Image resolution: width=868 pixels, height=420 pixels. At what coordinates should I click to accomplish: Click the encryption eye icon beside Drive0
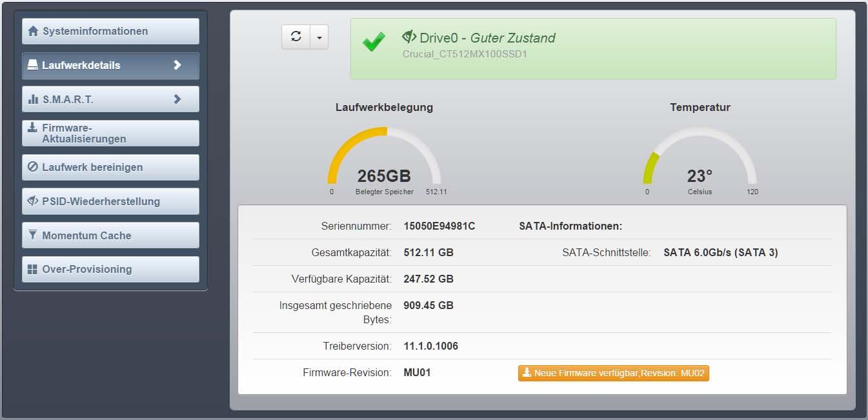point(409,36)
